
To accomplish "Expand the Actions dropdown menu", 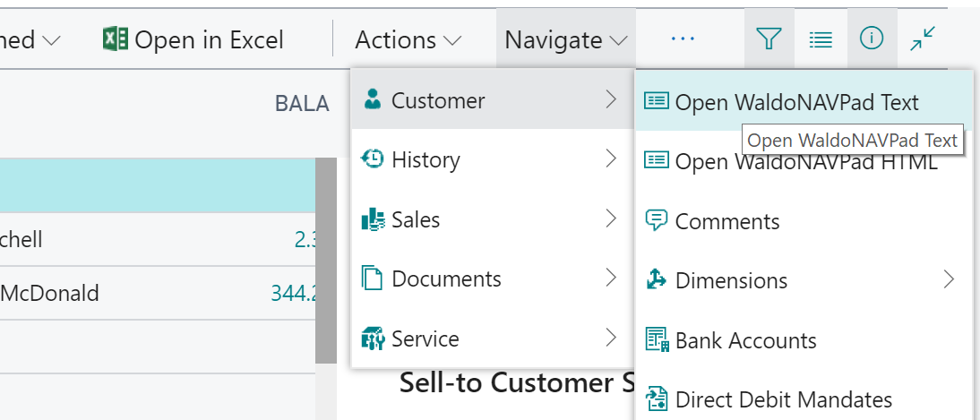I will coord(408,39).
